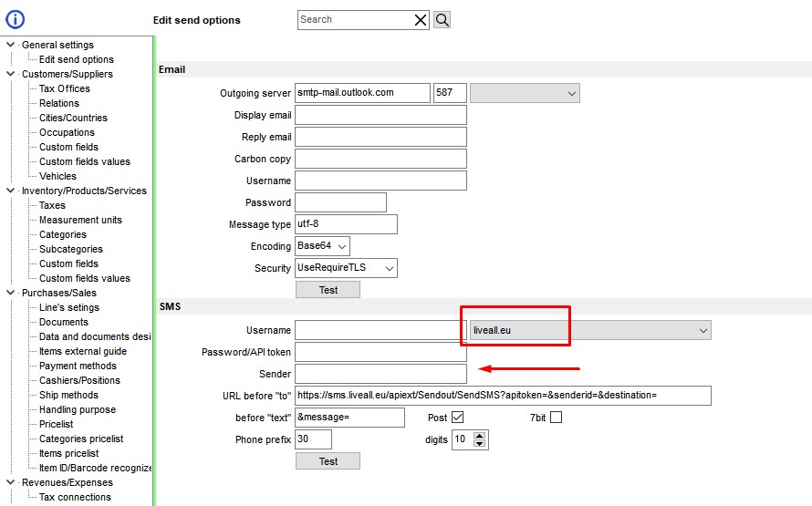The height and width of the screenshot is (506, 812).
Task: Click the Email Username field
Action: pos(380,181)
